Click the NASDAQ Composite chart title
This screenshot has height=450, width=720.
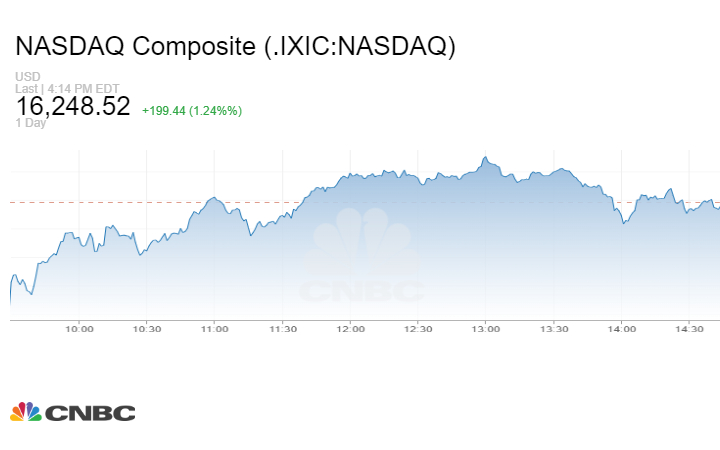[235, 46]
